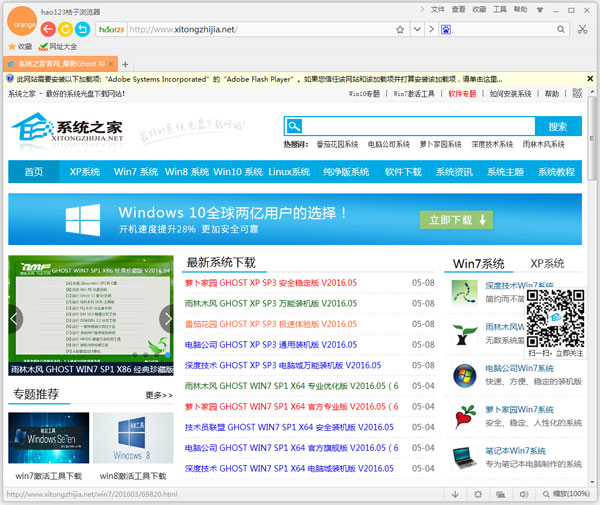Screen dimensions: 600x505
Task: Show next slide in the carousel
Action: tap(167, 319)
